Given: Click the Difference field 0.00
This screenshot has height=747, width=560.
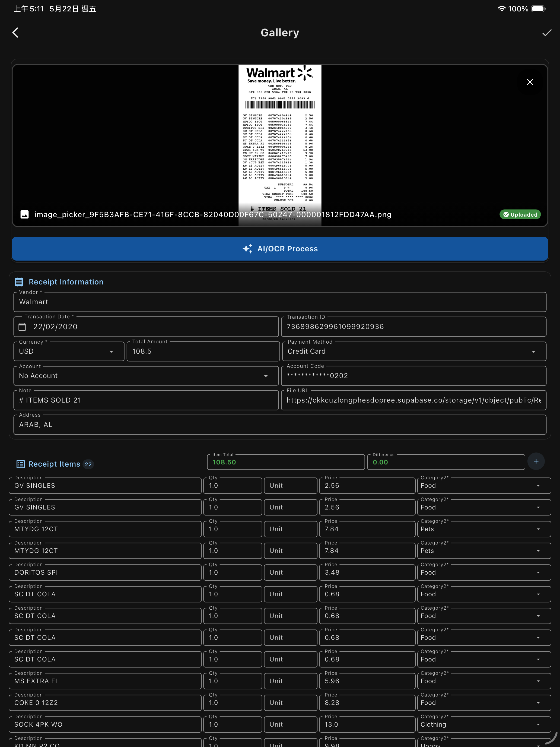Looking at the screenshot, I should pos(446,462).
